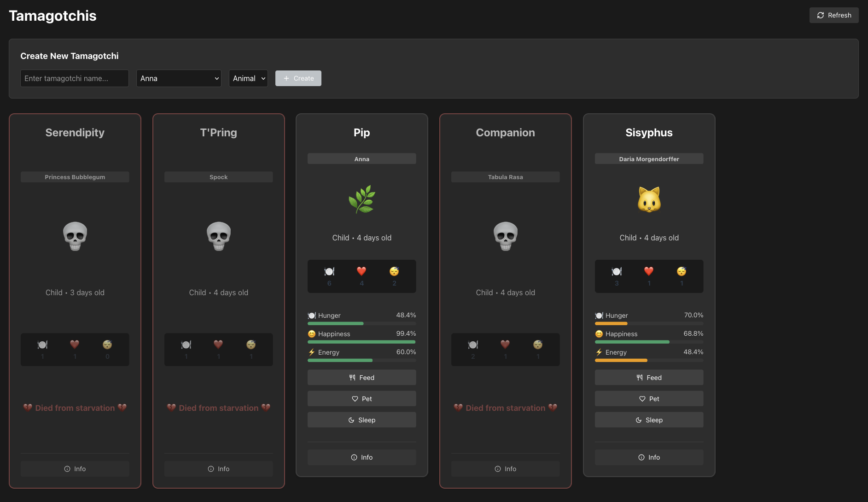
Task: Open the Animal type dropdown
Action: 248,78
